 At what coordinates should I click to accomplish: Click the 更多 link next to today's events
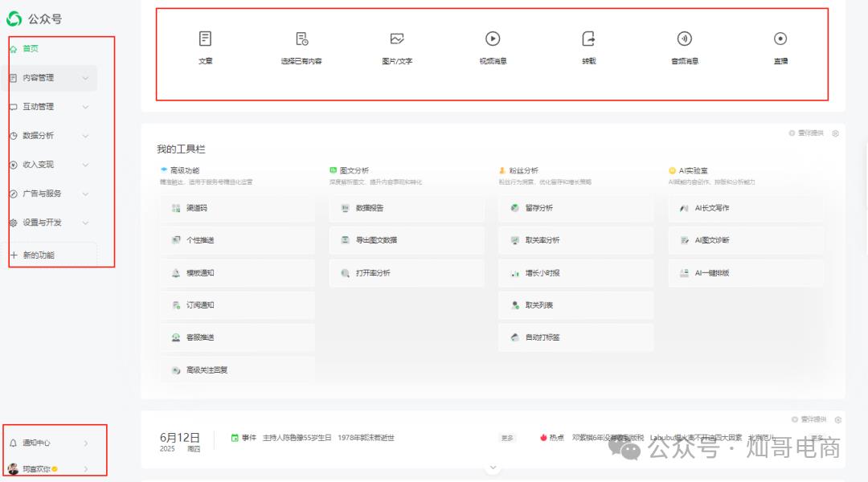point(506,439)
